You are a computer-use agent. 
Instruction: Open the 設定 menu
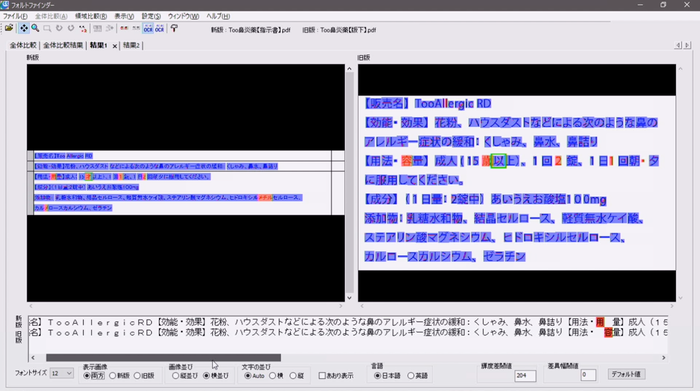point(151,16)
